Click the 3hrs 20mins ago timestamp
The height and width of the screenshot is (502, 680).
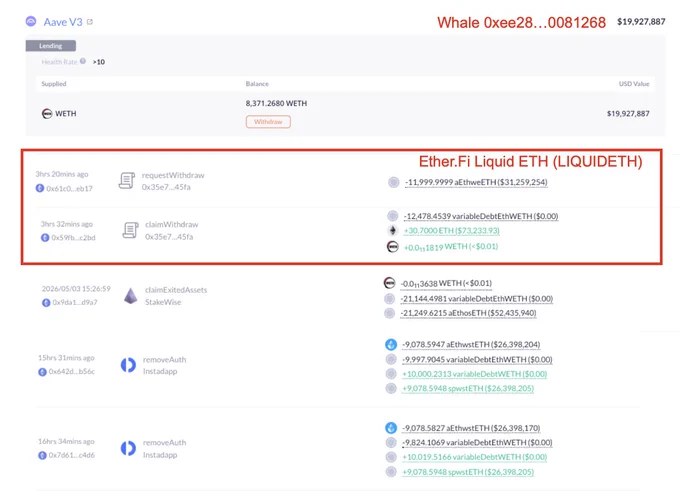point(62,174)
